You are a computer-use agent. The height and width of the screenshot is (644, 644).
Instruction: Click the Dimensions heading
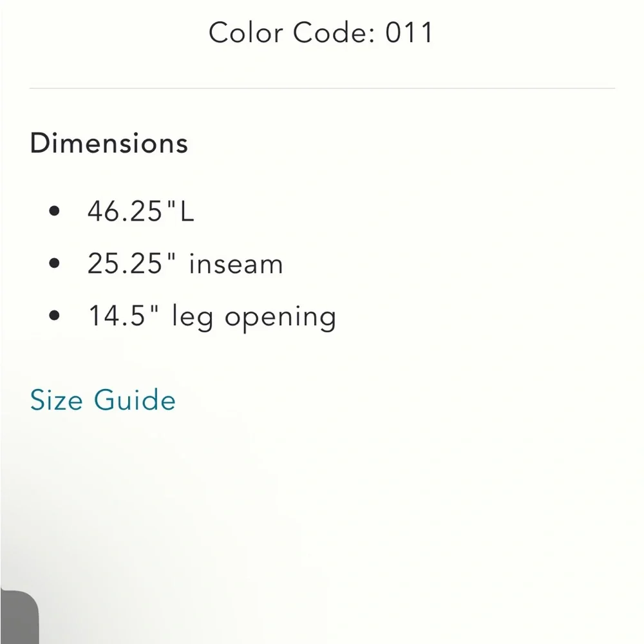pos(109,142)
